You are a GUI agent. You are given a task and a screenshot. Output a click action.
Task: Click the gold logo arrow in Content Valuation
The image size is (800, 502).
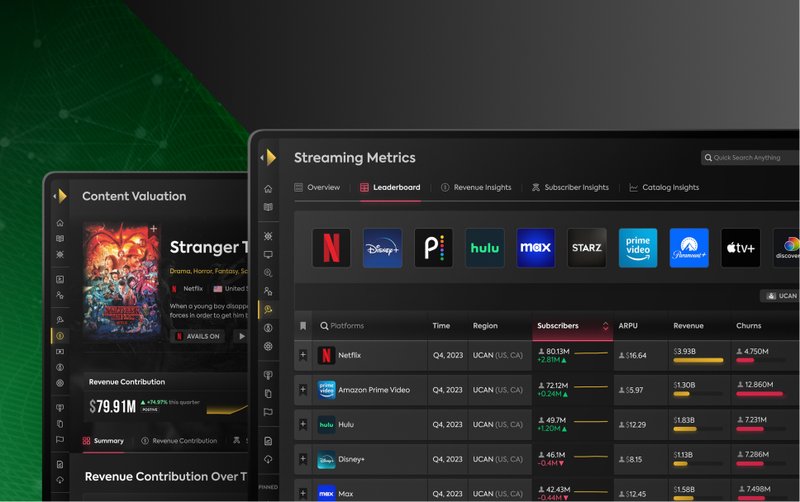[61, 196]
